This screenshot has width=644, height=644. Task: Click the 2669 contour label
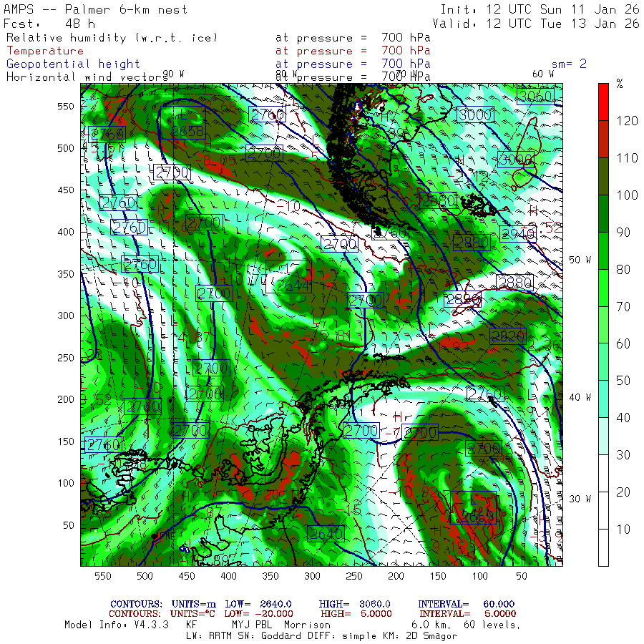[x=476, y=517]
